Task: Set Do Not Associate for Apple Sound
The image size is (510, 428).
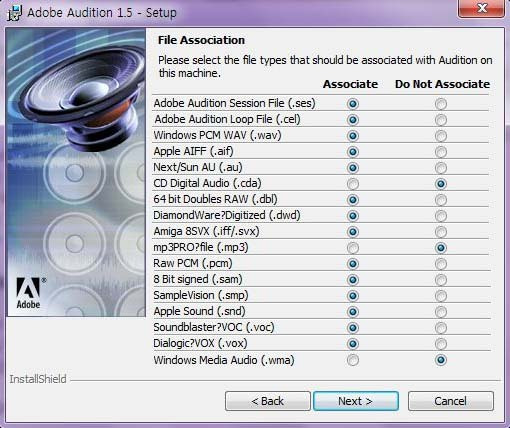Action: point(441,312)
